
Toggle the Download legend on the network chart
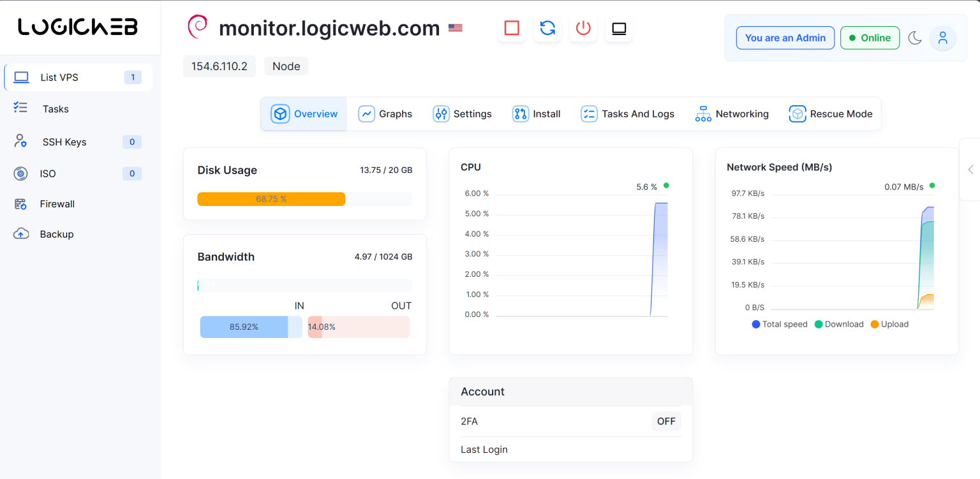pos(838,324)
